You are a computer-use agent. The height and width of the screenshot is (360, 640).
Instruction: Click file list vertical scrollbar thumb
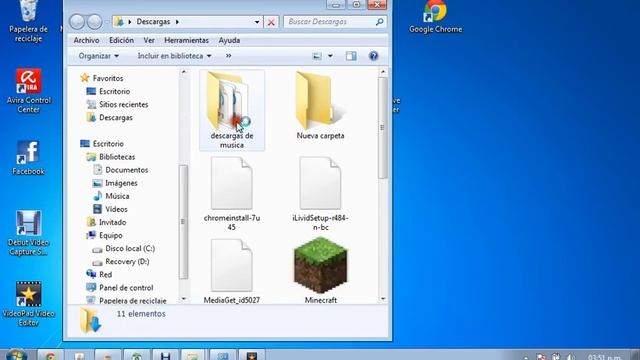coord(382,127)
